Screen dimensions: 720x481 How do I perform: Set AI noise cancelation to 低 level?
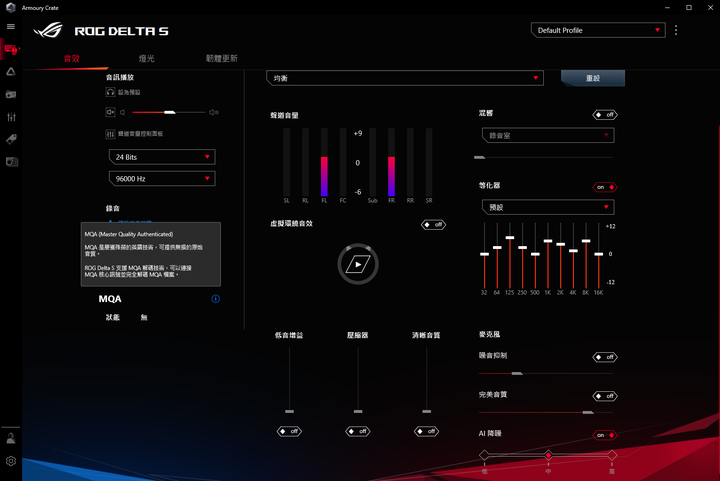coord(484,455)
